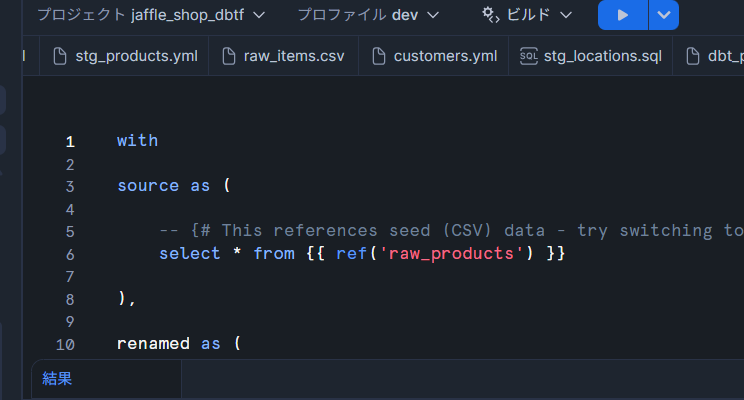744x400 pixels.
Task: Click the file icon of the dbt_p tab
Action: coord(693,56)
